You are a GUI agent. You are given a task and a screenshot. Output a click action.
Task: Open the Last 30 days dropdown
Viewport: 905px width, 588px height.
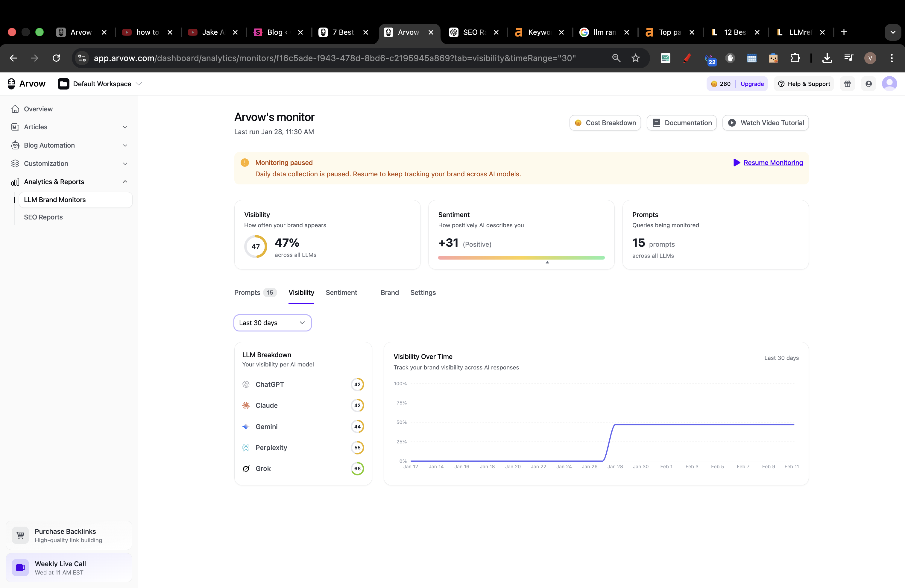click(x=272, y=323)
